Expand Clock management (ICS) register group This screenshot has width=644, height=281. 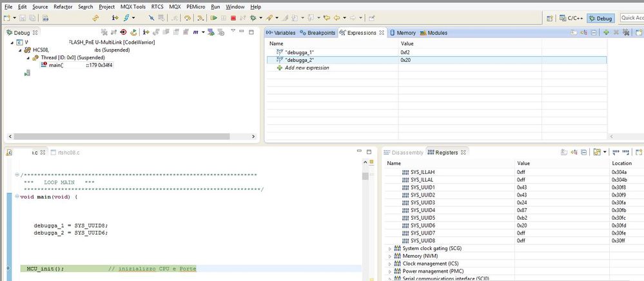[x=390, y=264]
